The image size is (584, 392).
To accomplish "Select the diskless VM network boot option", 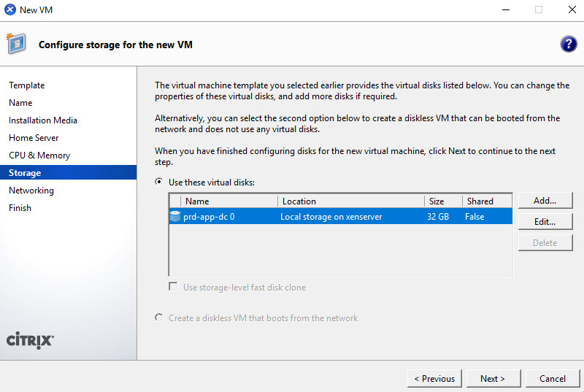I will coord(159,318).
